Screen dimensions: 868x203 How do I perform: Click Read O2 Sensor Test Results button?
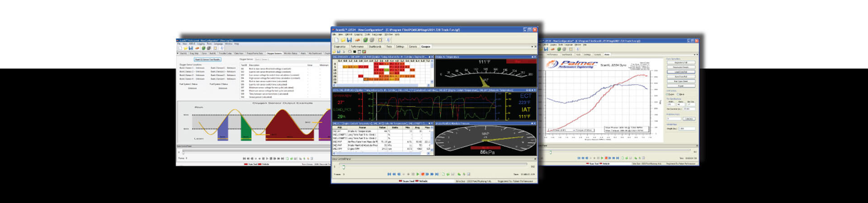[208, 60]
